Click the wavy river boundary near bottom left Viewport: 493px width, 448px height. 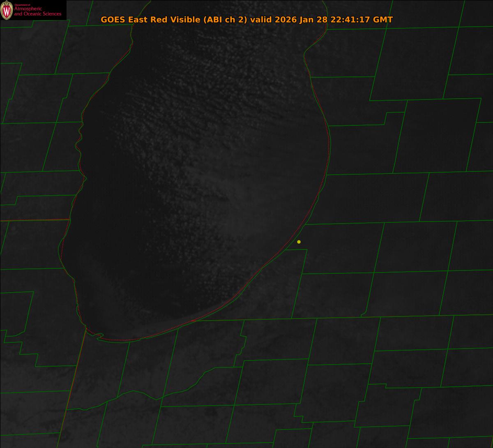click(x=136, y=393)
